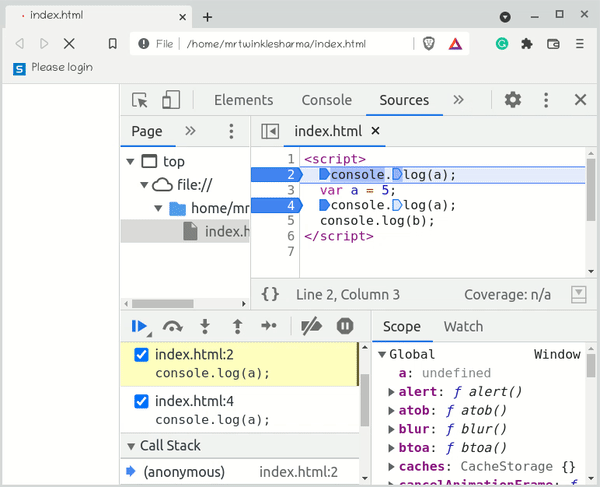The width and height of the screenshot is (600, 487).
Task: Open the Brave wallet icon
Action: (x=553, y=44)
